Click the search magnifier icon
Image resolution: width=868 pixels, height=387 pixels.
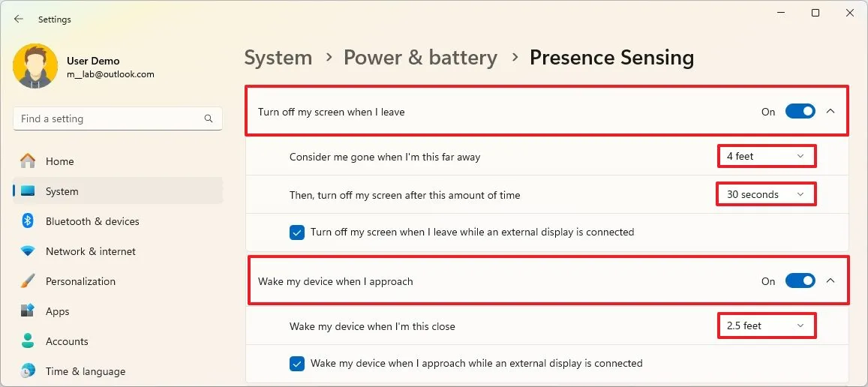pyautogui.click(x=209, y=118)
